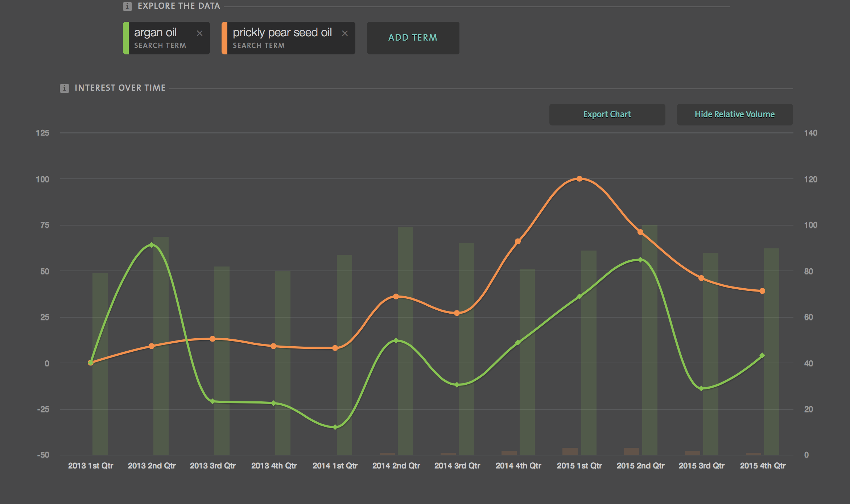Click orange peak point at 2015 1st Qtr
Image resolution: width=850 pixels, height=504 pixels.
tap(579, 179)
